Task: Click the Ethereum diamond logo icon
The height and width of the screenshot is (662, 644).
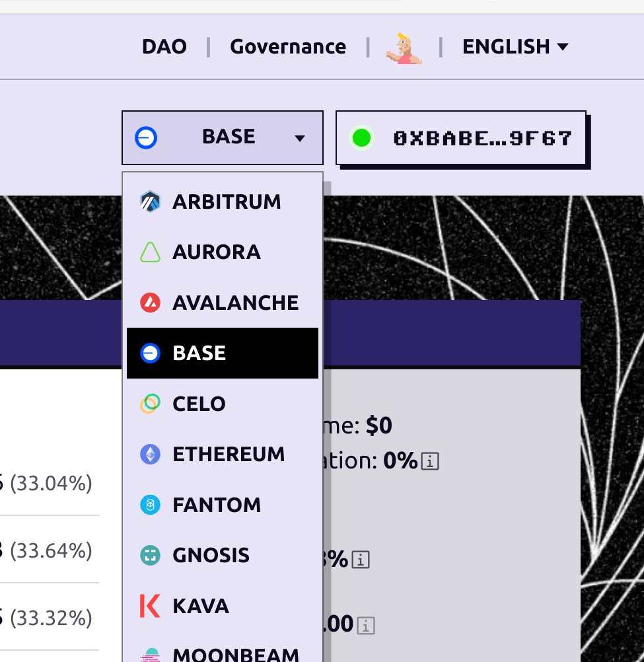Action: tap(150, 455)
